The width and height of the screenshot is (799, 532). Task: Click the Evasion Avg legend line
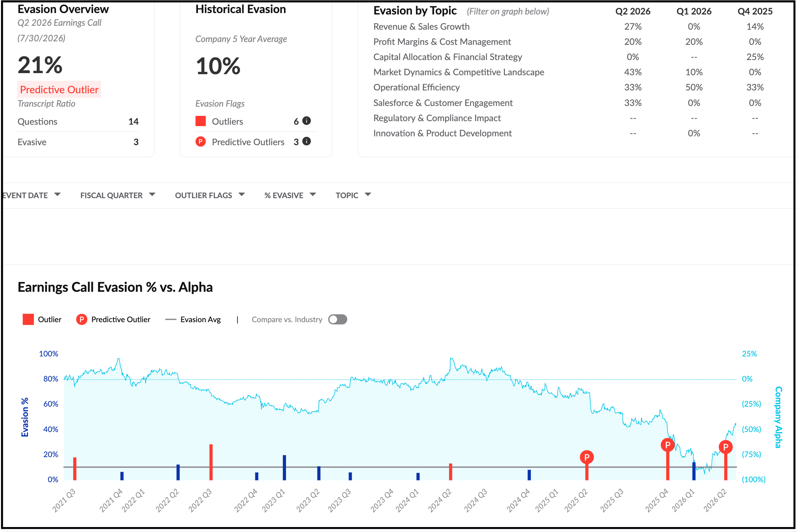170,319
